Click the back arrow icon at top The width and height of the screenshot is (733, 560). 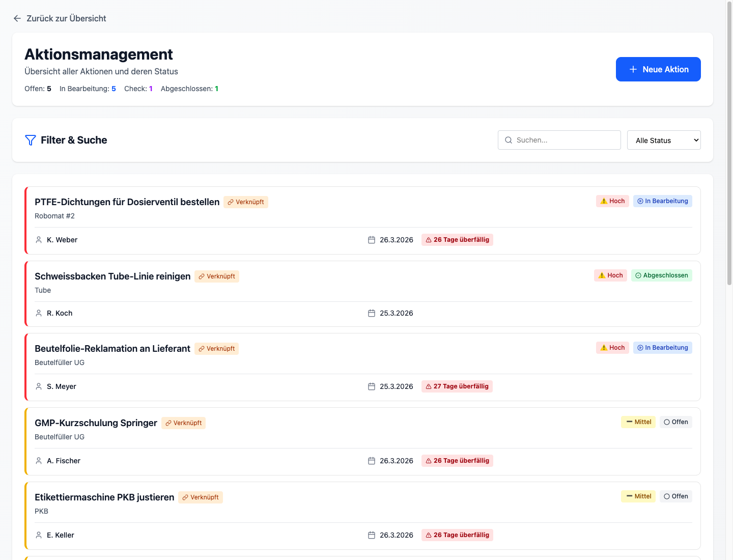[x=17, y=18]
